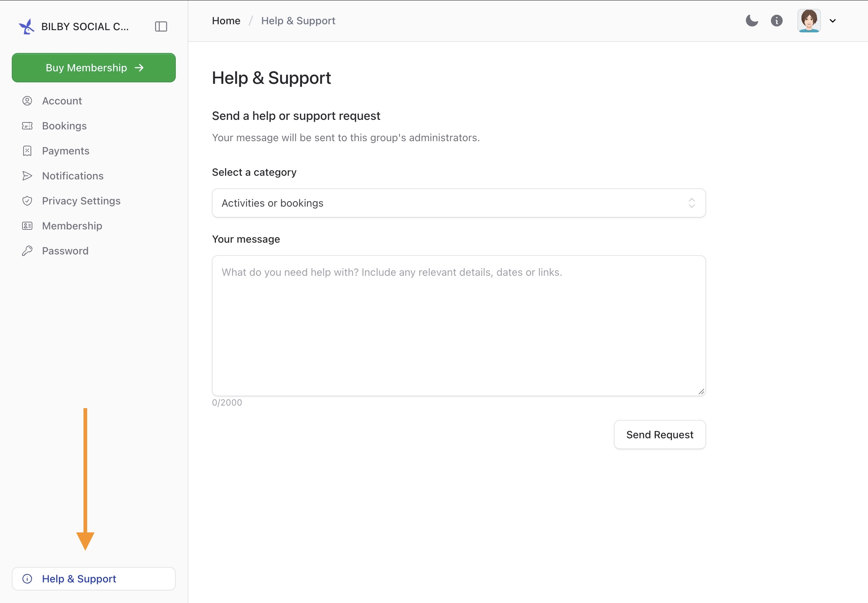Screen dimensions: 868x603
Task: Select Help & Support in sidebar
Action: point(94,578)
